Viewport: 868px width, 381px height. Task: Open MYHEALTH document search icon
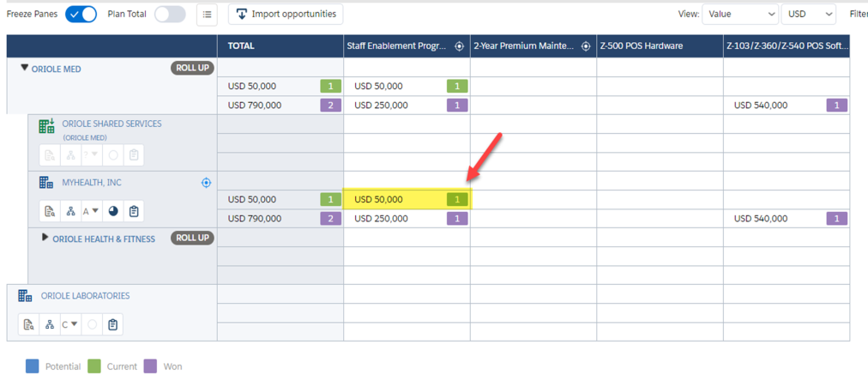coord(50,211)
